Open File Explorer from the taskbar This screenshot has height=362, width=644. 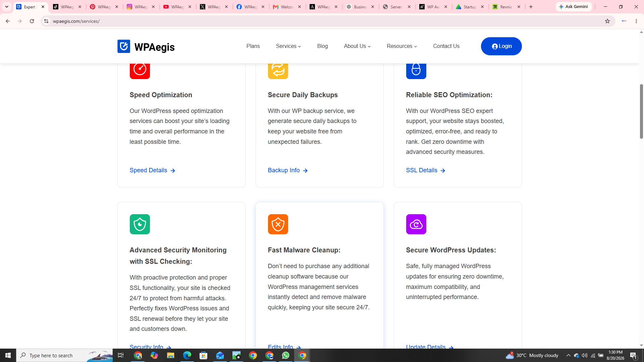(170, 355)
